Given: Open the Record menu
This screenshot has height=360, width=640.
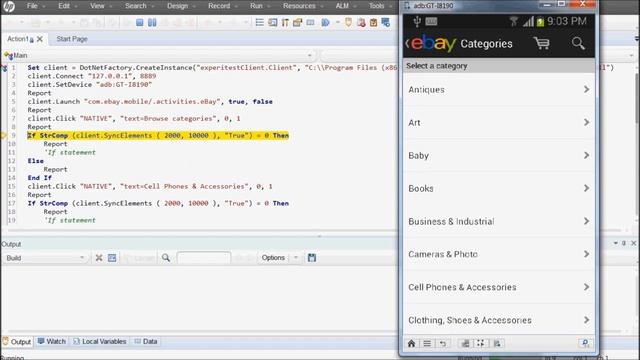Looking at the screenshot, I should [x=219, y=6].
